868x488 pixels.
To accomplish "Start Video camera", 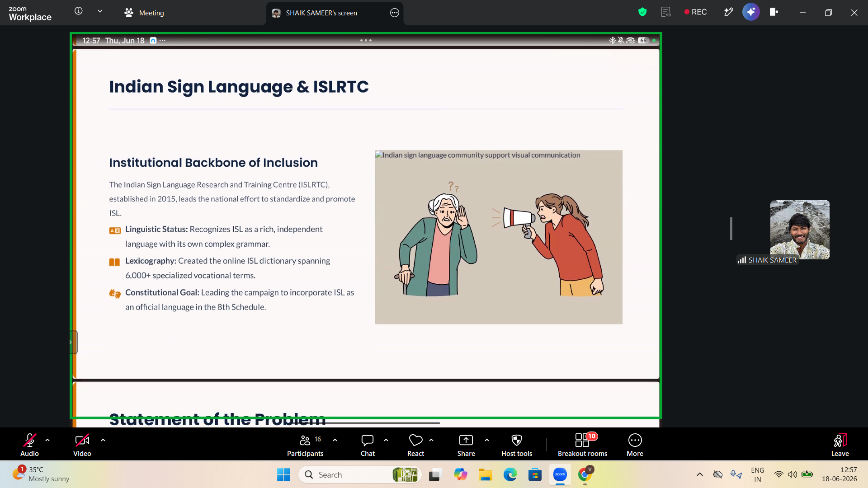I will pos(82,445).
